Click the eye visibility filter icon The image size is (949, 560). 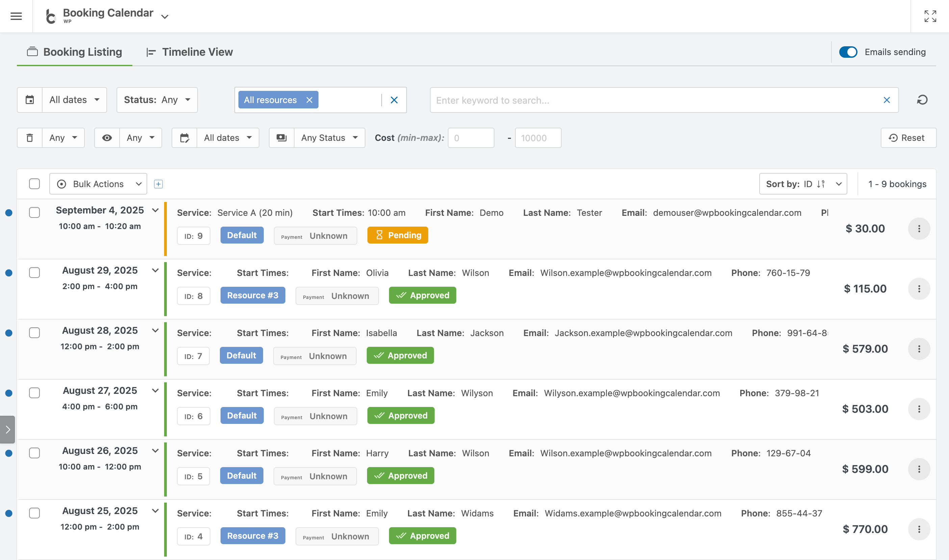click(x=107, y=138)
